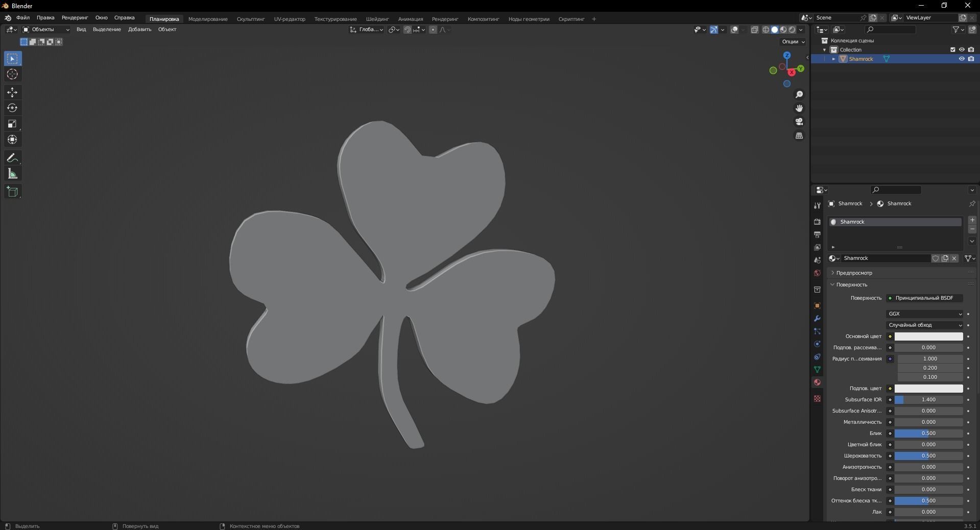This screenshot has height=530, width=980.
Task: Switch to wireframe viewport shading
Action: pyautogui.click(x=766, y=30)
